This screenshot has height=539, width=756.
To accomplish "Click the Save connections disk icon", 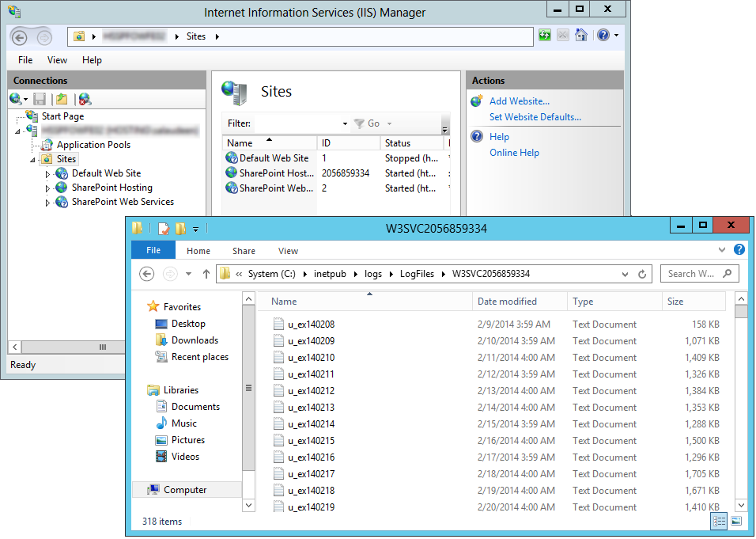I will tap(40, 99).
